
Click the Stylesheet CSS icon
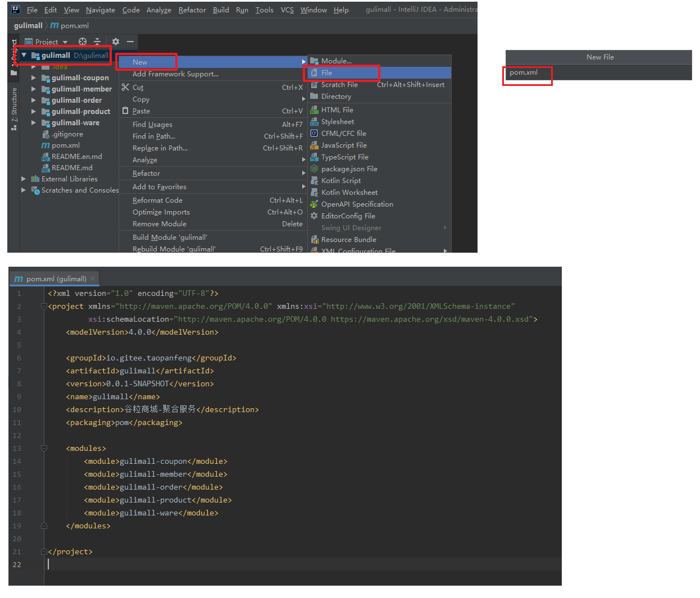315,122
